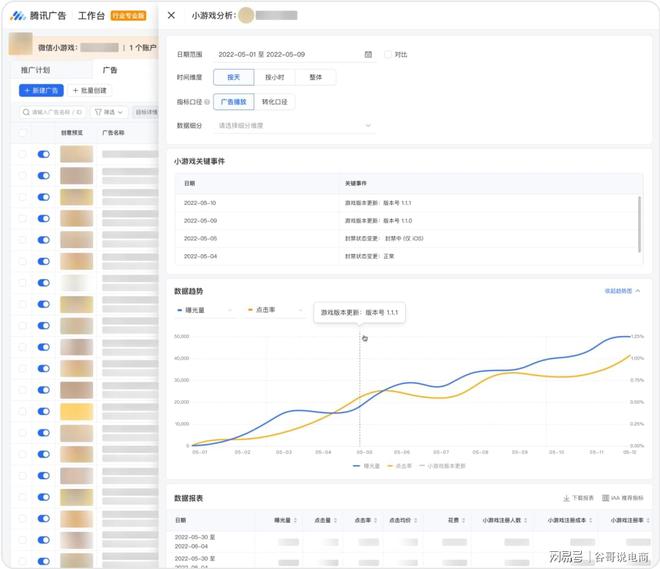The image size is (660, 569).
Task: Open the date range calendar icon
Action: (368, 54)
